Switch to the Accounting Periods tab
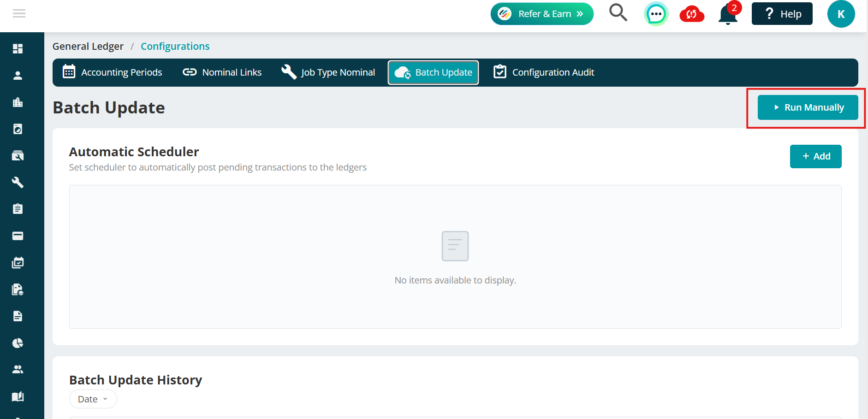Viewport: 868px width, 419px height. [x=113, y=72]
